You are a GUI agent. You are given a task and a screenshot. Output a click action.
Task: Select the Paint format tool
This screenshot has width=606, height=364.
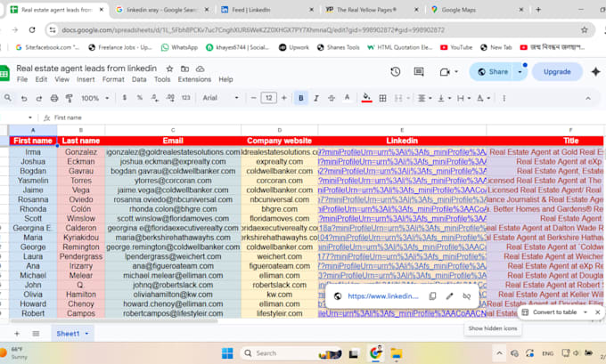70,99
